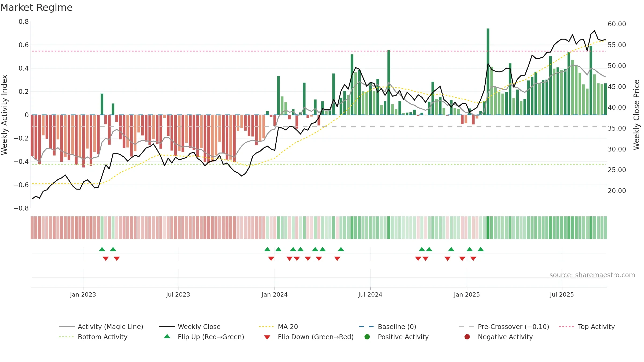Toggle the MA 20 legend entry
This screenshot has width=644, height=362.
[279, 327]
